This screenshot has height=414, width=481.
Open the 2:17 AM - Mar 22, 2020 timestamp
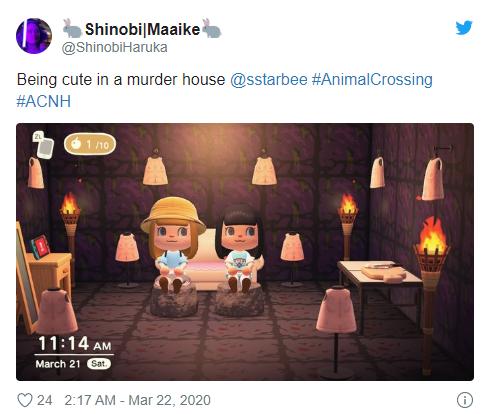[137, 400]
